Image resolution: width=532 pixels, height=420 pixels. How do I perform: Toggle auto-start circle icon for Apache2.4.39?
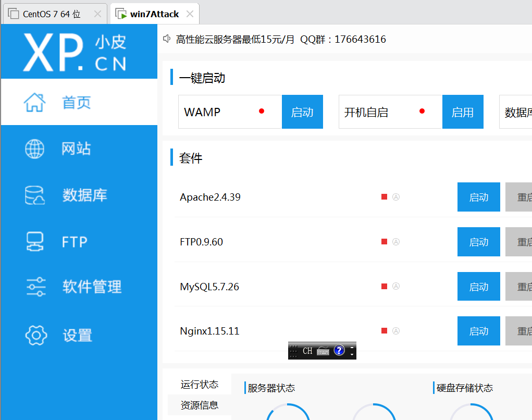pos(397,197)
